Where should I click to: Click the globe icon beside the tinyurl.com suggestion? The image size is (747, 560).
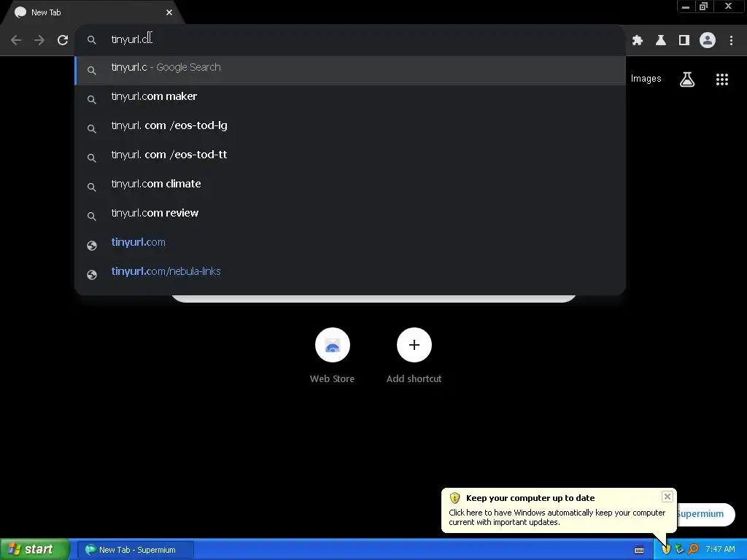[92, 246]
